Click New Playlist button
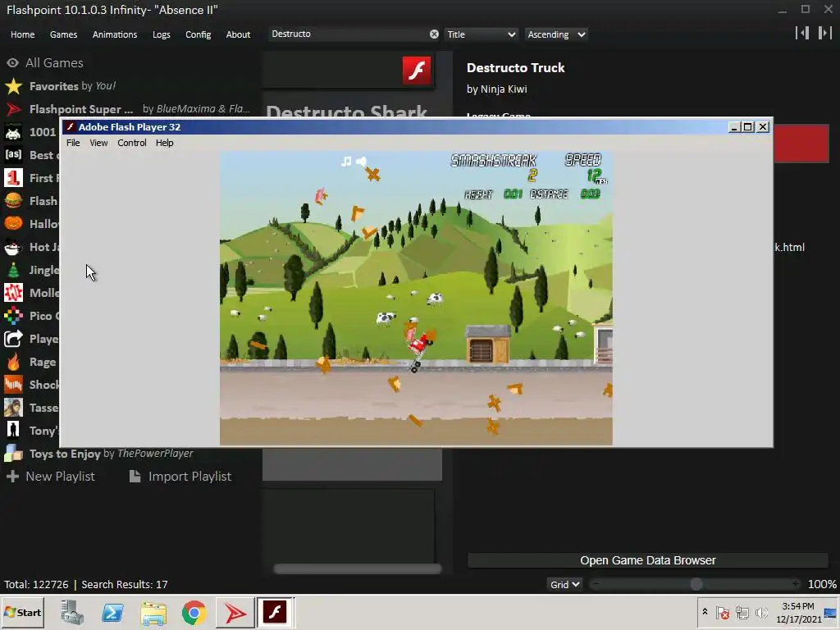The image size is (840, 630). (x=50, y=477)
